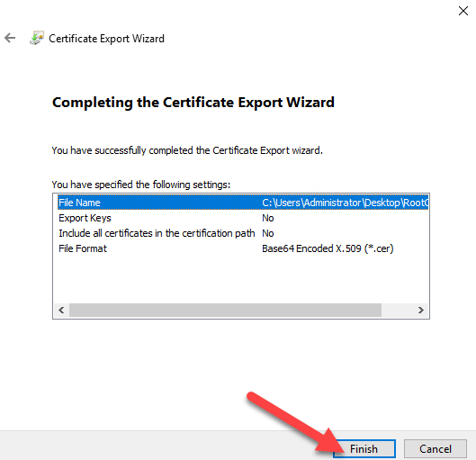Click the Certificate Export Wizard title text
Screen dimensions: 476x460
pos(106,39)
